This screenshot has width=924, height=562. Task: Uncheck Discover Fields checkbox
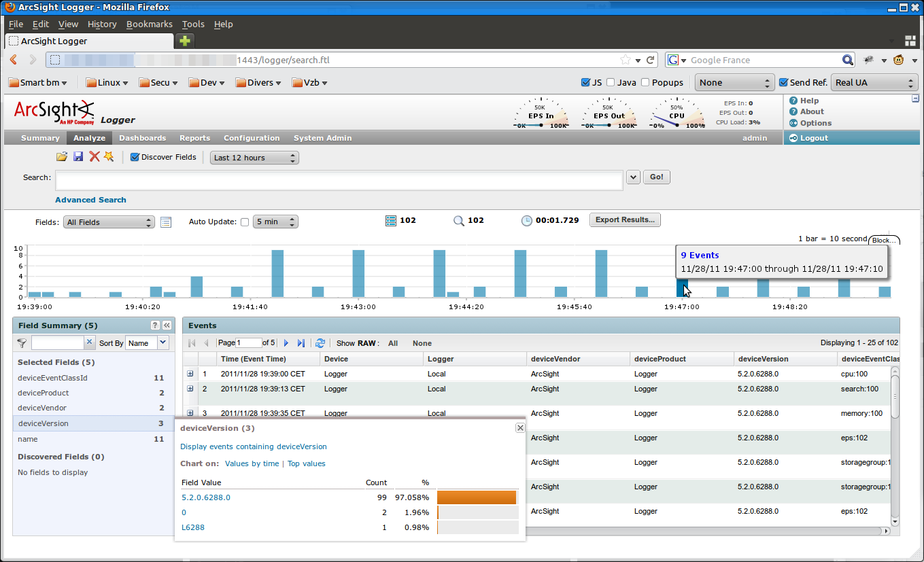pyautogui.click(x=135, y=157)
